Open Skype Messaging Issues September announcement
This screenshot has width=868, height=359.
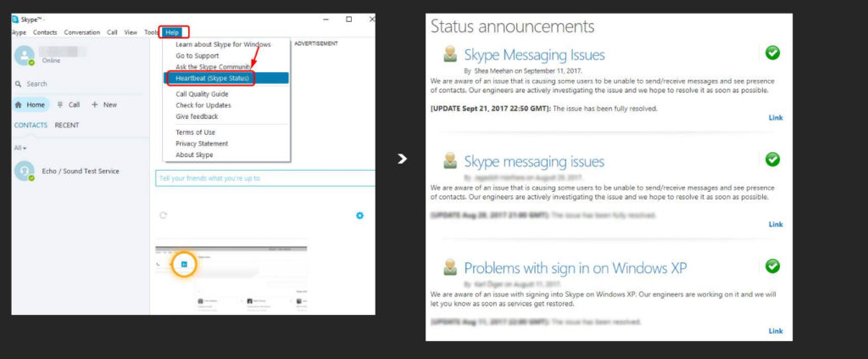point(534,55)
